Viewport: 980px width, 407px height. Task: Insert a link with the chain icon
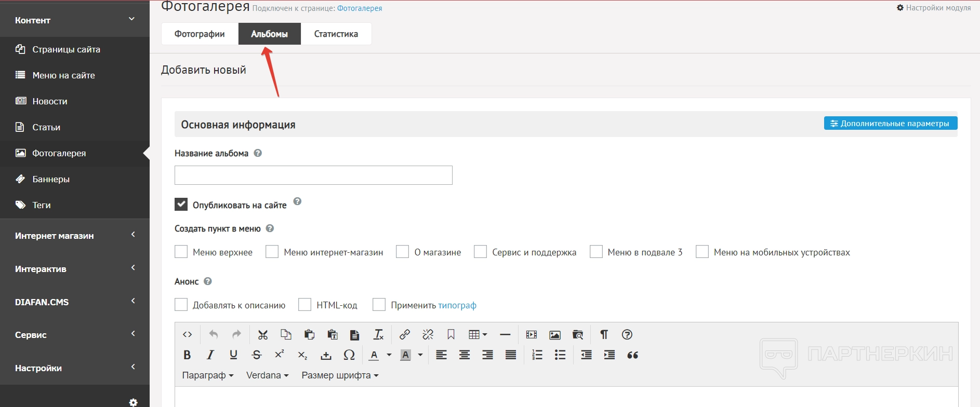click(x=404, y=335)
